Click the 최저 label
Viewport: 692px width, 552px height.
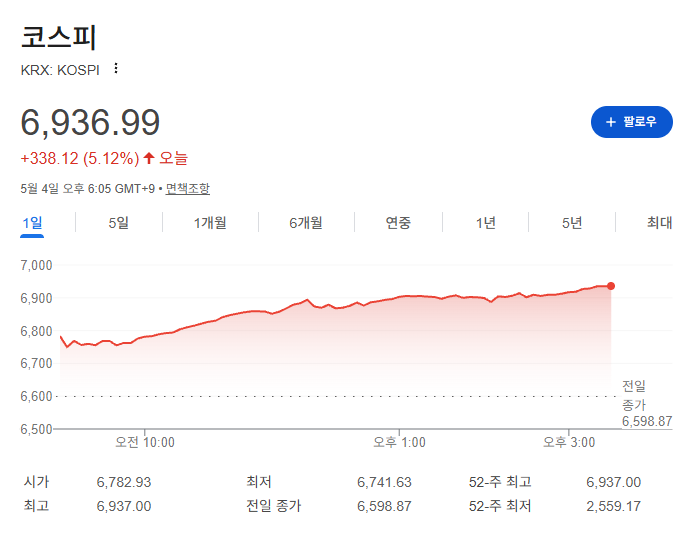259,482
